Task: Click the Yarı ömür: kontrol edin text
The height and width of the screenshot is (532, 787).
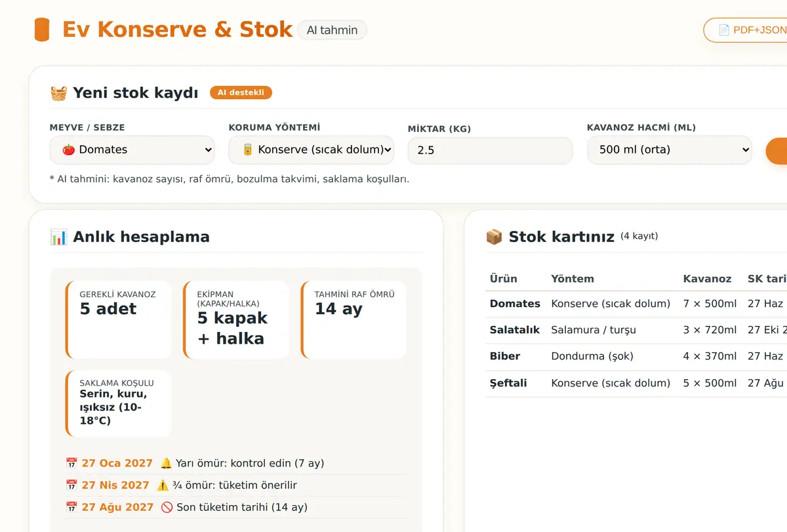Action: point(250,463)
